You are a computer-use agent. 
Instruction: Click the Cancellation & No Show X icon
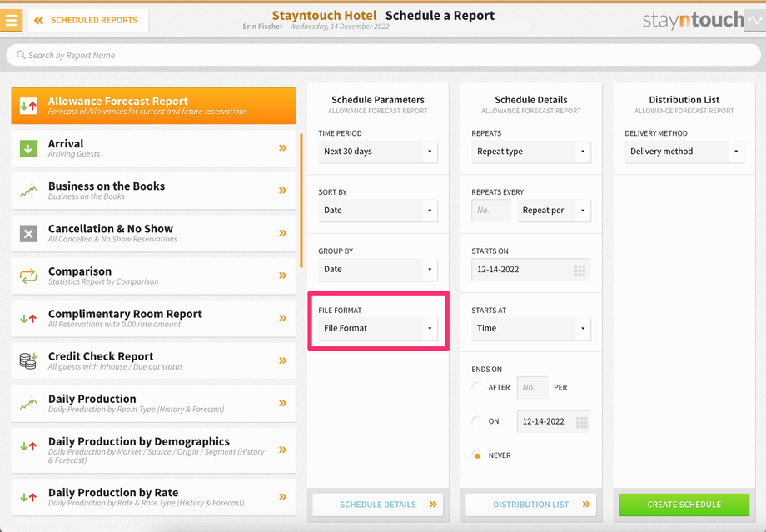pos(28,233)
